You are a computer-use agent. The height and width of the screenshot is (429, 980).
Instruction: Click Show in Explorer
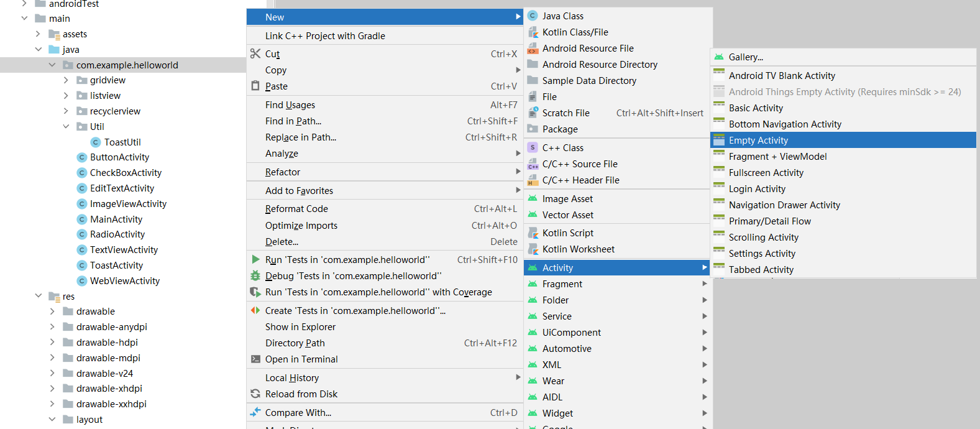pos(300,327)
